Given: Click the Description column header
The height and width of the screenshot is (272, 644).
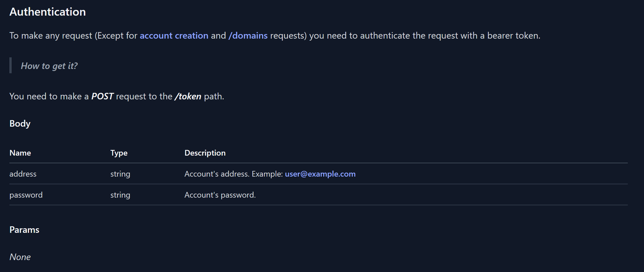Looking at the screenshot, I should pyautogui.click(x=205, y=153).
